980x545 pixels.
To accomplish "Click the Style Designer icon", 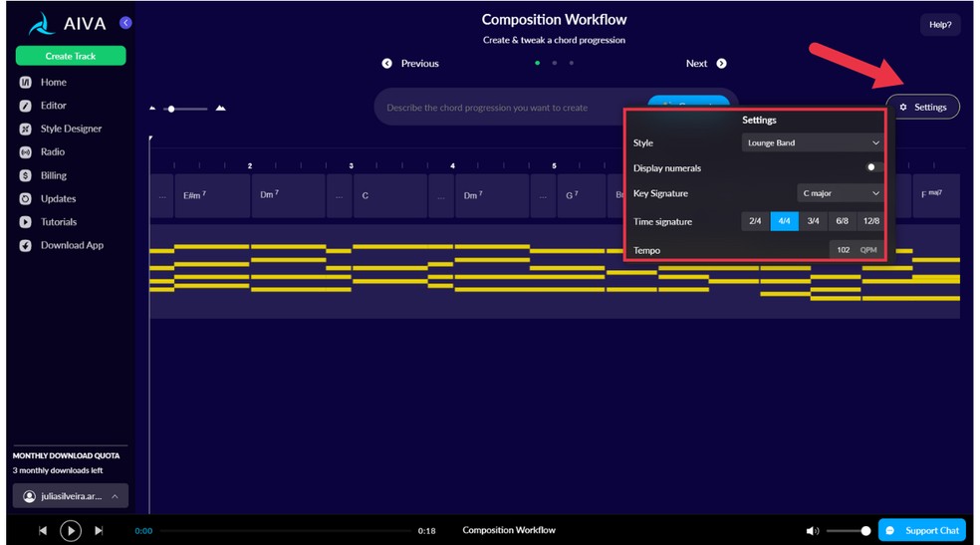I will [25, 129].
